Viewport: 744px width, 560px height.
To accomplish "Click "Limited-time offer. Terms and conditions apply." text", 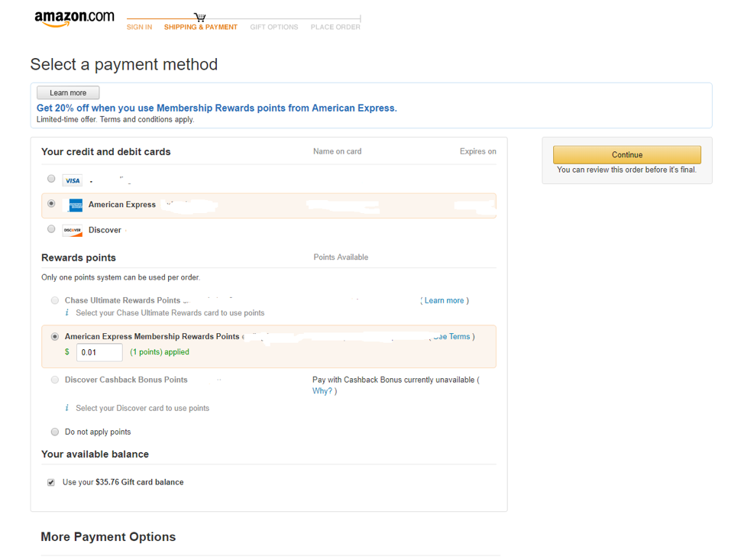I will 115,120.
